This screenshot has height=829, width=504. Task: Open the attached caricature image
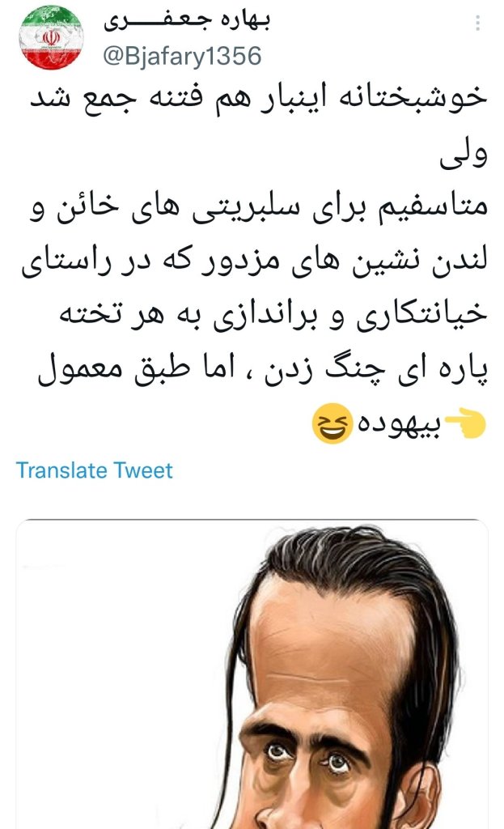click(252, 674)
